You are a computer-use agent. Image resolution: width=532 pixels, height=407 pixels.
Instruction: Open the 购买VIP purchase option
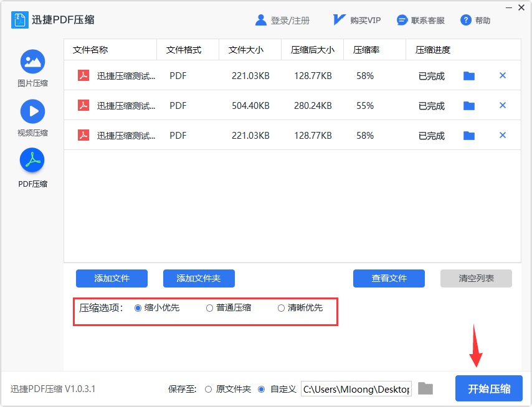356,21
